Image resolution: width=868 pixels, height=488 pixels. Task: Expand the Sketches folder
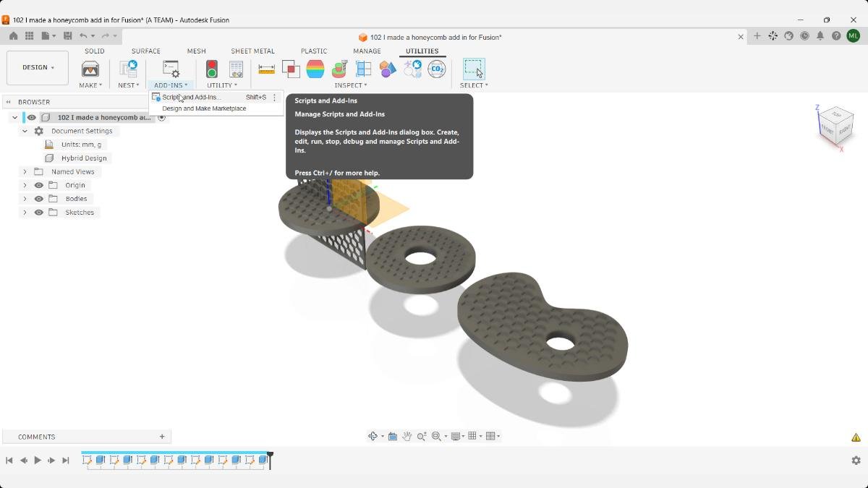25,213
